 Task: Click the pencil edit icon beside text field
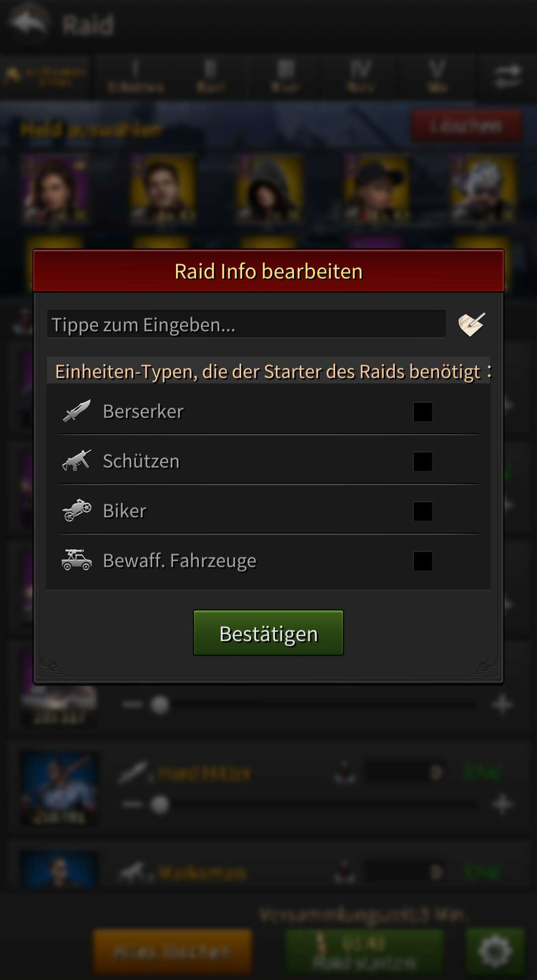[x=471, y=324]
